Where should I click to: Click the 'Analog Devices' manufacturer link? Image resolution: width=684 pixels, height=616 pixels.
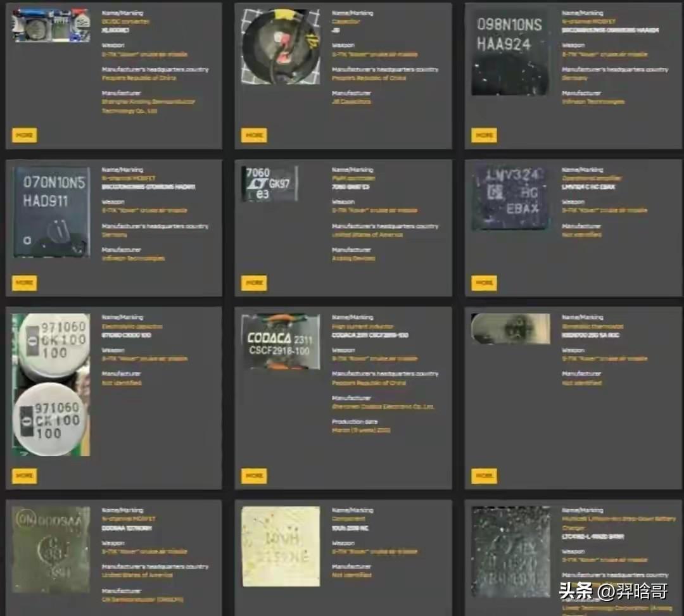[x=353, y=258]
